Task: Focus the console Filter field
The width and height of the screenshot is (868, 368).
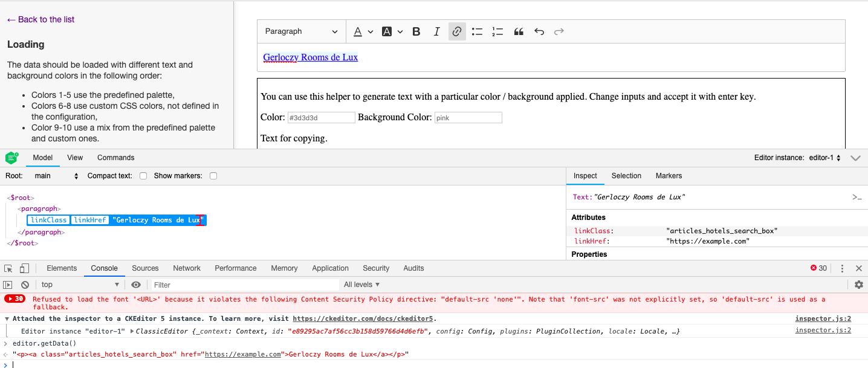Action: tap(244, 285)
